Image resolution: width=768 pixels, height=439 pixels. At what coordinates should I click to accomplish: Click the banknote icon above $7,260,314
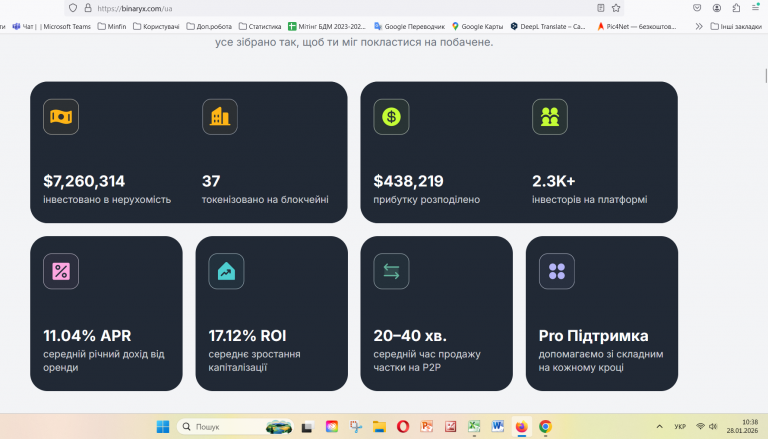pos(61,117)
